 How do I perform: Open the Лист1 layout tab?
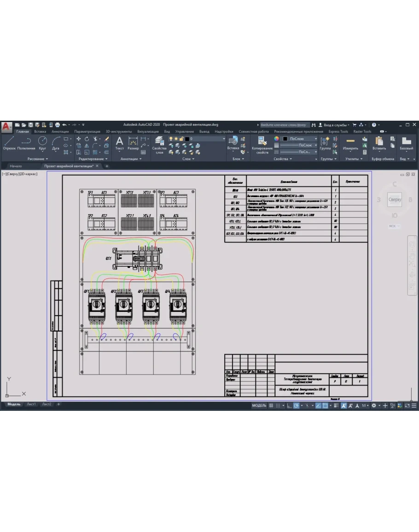pos(31,404)
